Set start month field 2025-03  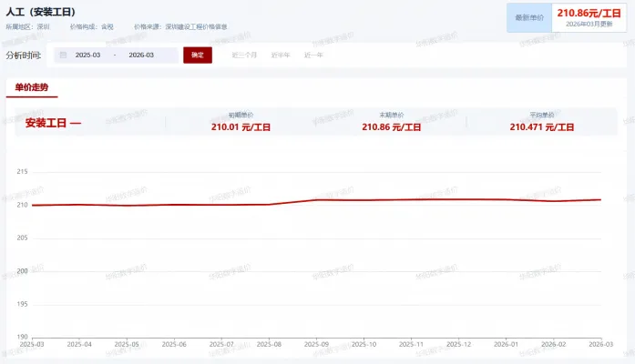coord(87,55)
